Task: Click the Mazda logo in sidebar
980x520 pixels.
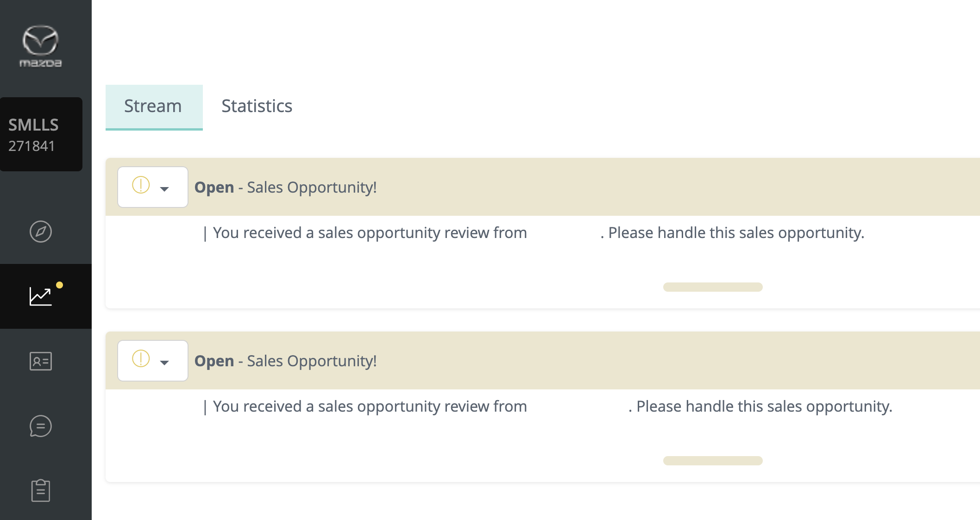Action: [x=40, y=46]
